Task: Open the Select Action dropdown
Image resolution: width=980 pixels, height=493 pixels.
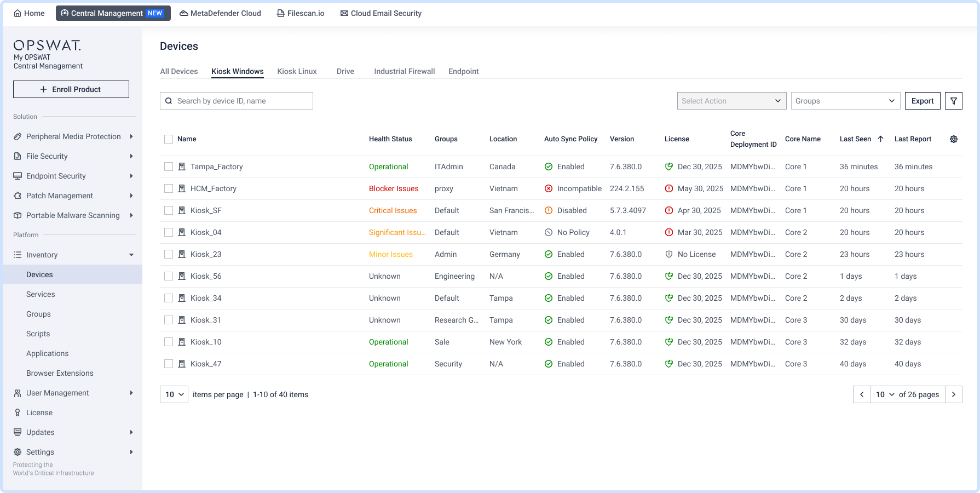Action: pos(731,101)
